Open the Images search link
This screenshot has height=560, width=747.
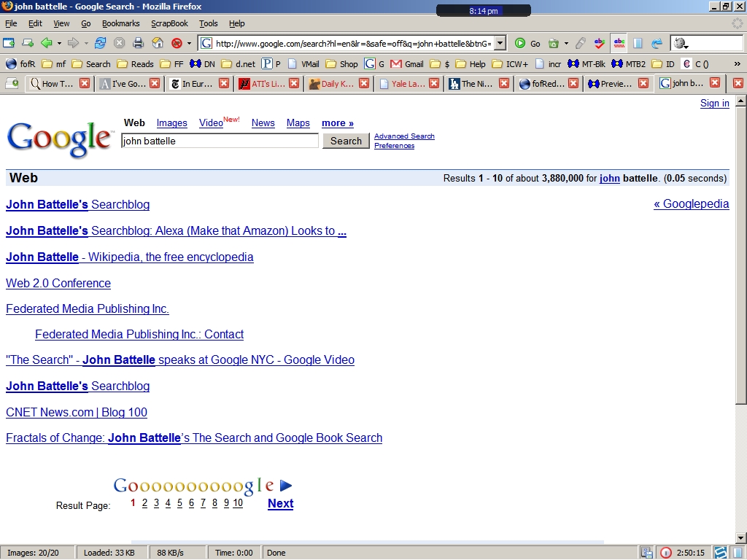click(171, 123)
